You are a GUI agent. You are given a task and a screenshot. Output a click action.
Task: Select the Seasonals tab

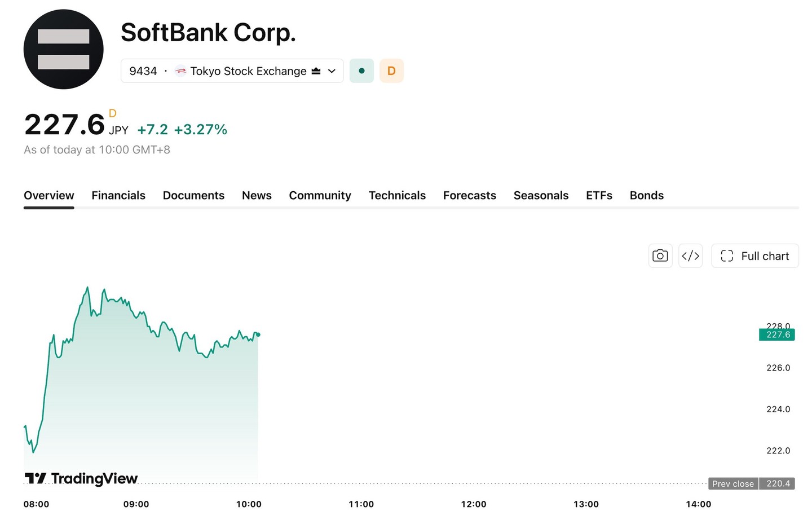(541, 195)
